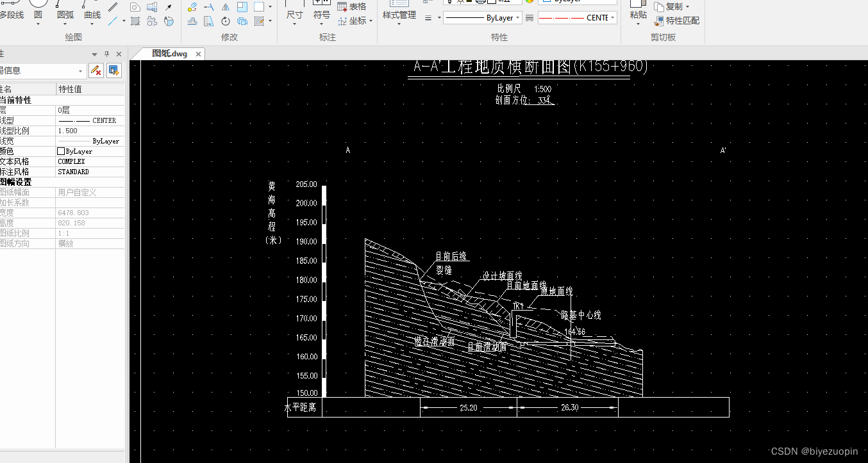
Task: Toggle pin on the properties panel
Action: coord(106,54)
